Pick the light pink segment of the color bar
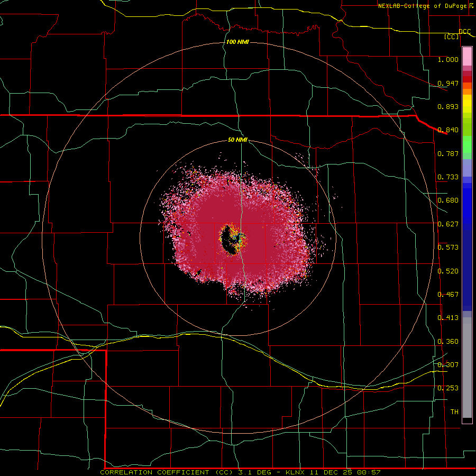 [x=467, y=57]
